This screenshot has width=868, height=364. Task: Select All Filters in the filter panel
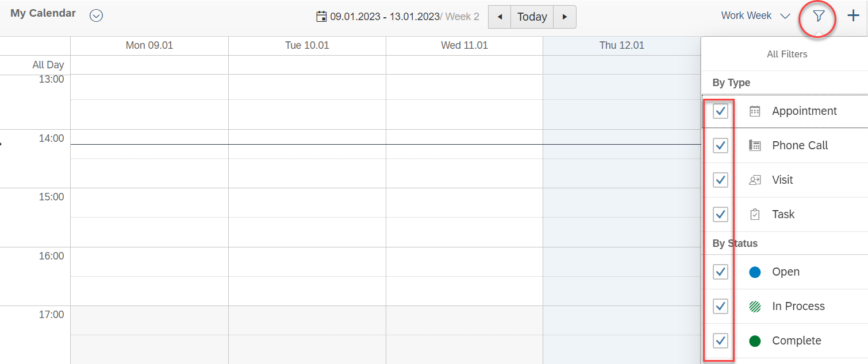pos(786,54)
